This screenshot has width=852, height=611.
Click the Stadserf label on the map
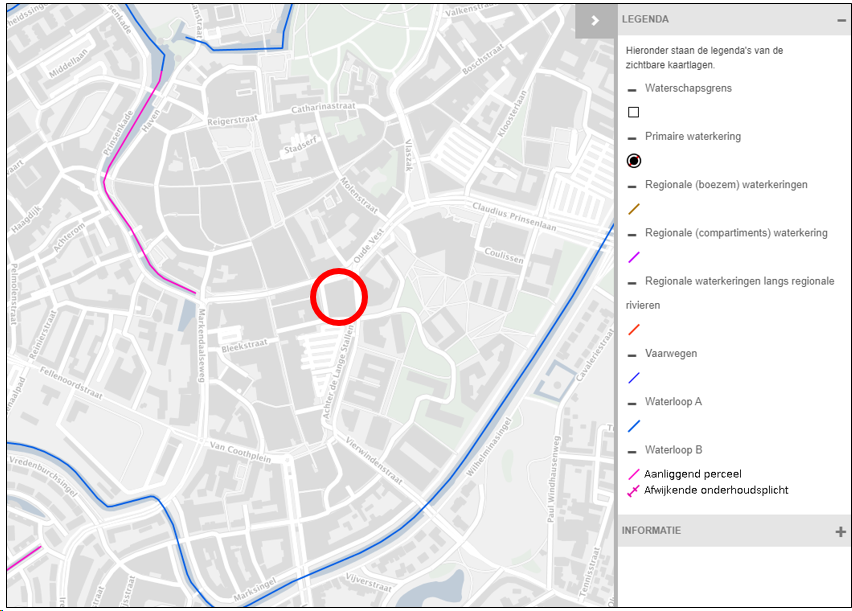300,145
